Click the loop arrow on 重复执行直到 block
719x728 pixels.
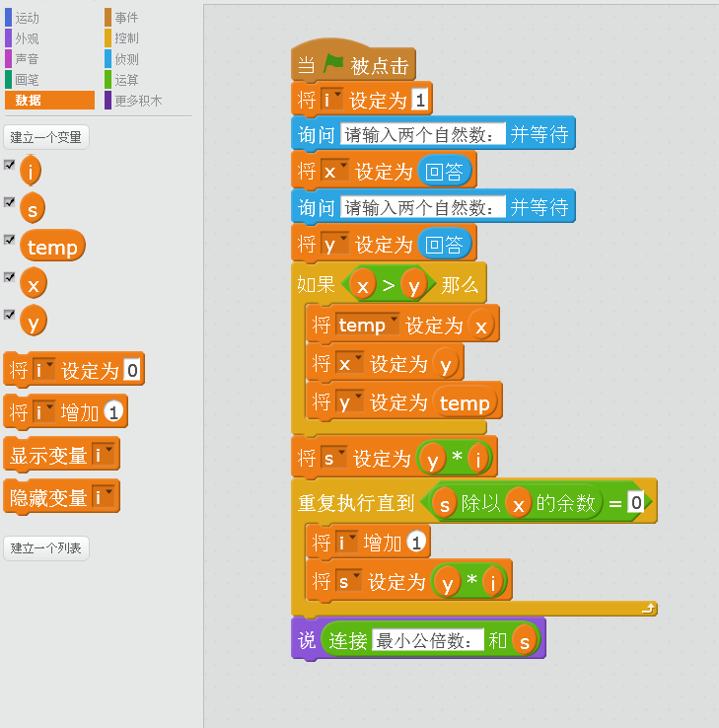point(648,608)
